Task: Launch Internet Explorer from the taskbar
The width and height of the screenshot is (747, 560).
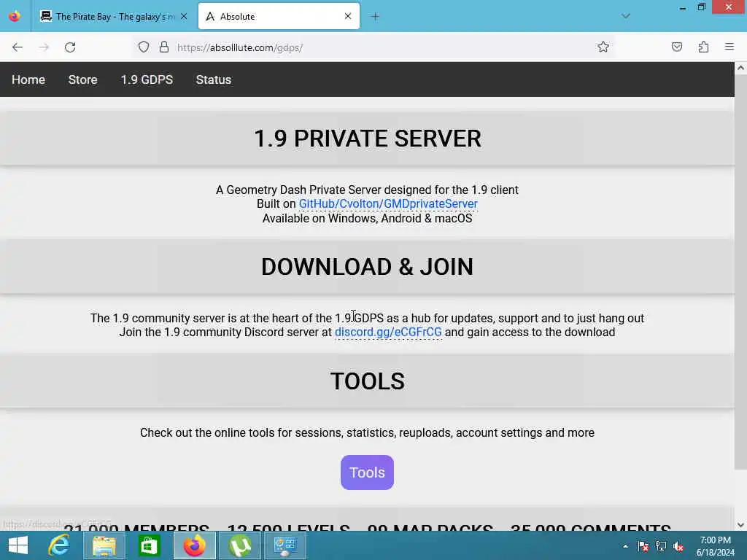Action: coord(59,545)
